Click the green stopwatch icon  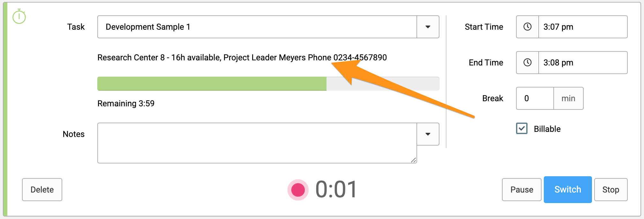(19, 16)
